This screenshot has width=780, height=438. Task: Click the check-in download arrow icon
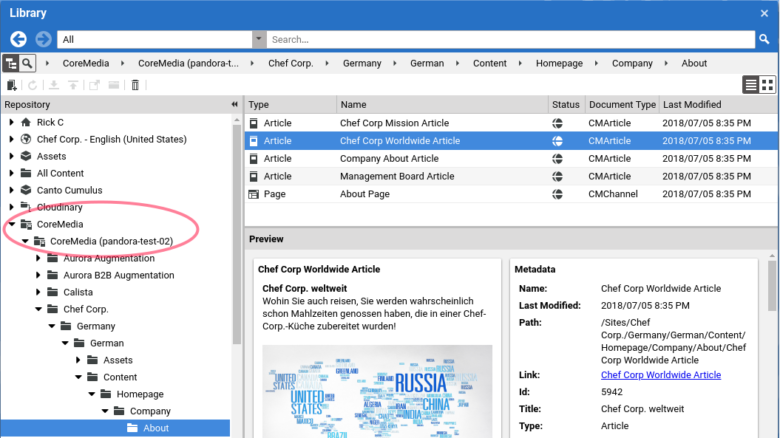click(x=54, y=85)
